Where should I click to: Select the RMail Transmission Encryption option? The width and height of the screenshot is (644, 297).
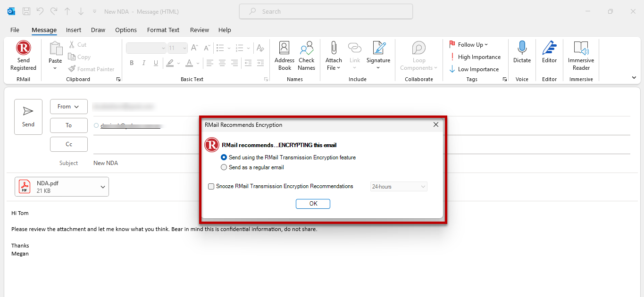tap(224, 157)
